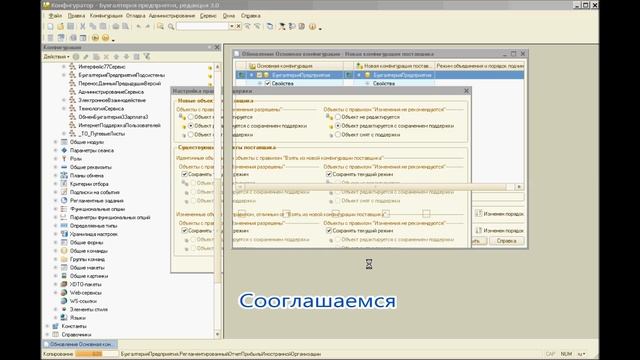
Task: Open the Конфигурация menu
Action: [x=106, y=16]
